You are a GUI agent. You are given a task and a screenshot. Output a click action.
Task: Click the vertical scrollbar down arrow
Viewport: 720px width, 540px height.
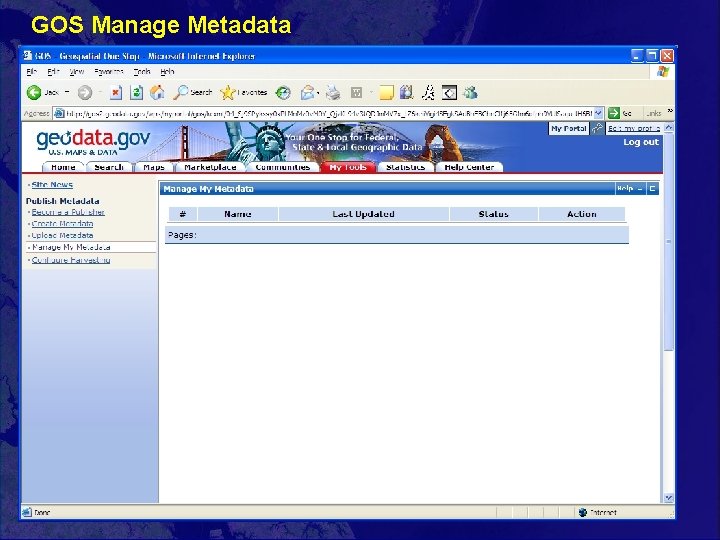coord(669,498)
